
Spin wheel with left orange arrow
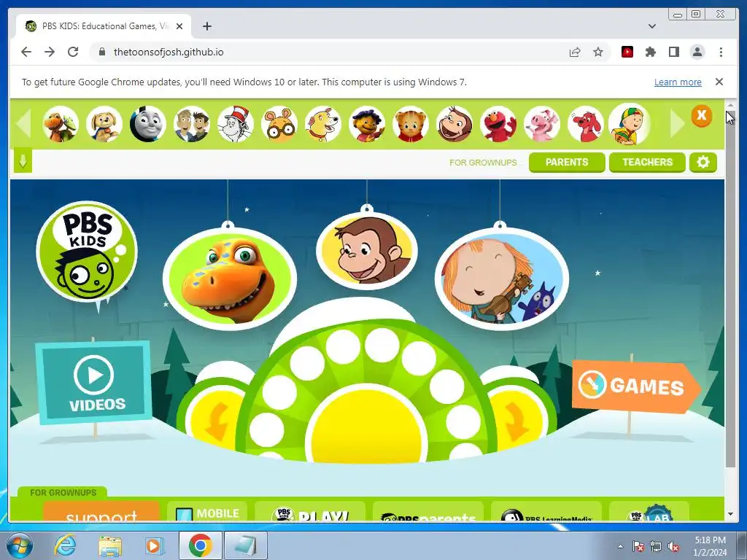(x=217, y=421)
